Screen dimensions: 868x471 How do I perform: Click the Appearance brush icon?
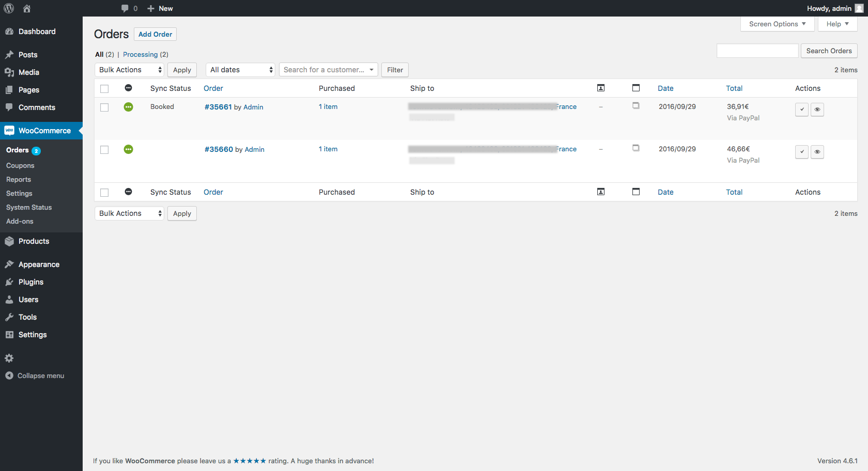point(9,264)
